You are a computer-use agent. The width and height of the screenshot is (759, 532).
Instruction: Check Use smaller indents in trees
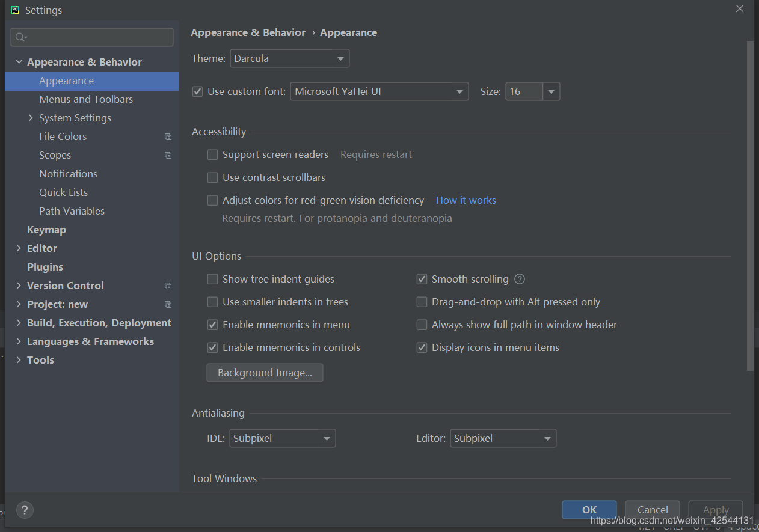212,302
